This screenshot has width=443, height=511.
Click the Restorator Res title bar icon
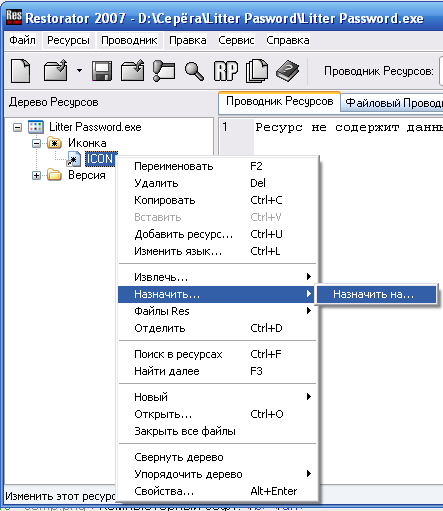(14, 17)
